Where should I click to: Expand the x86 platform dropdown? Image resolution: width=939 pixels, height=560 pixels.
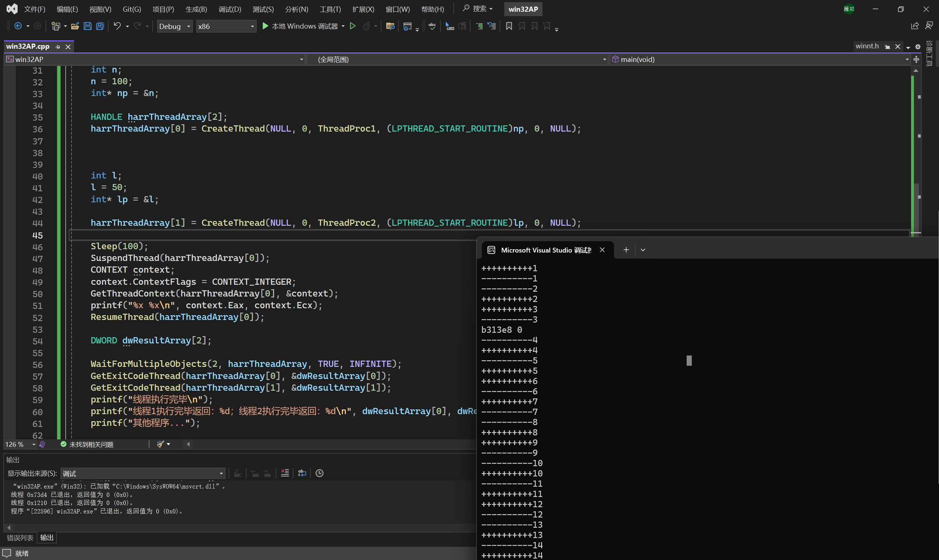point(226,26)
